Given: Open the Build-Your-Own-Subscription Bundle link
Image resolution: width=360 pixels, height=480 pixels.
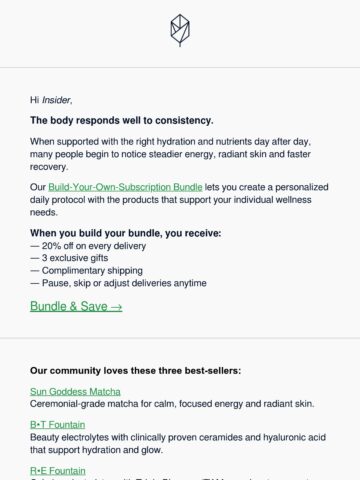Looking at the screenshot, I should pos(125,187).
